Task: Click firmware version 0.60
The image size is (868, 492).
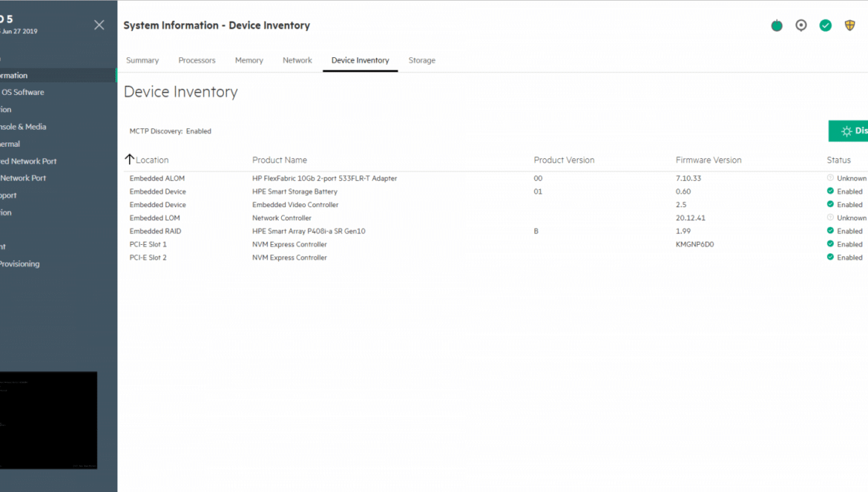Action: 683,191
